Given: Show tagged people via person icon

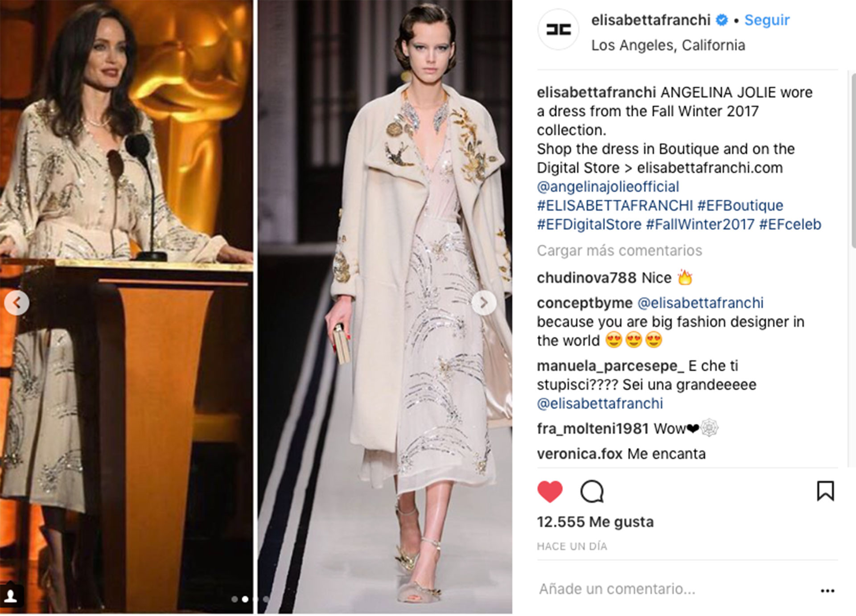Looking at the screenshot, I should coord(11,596).
